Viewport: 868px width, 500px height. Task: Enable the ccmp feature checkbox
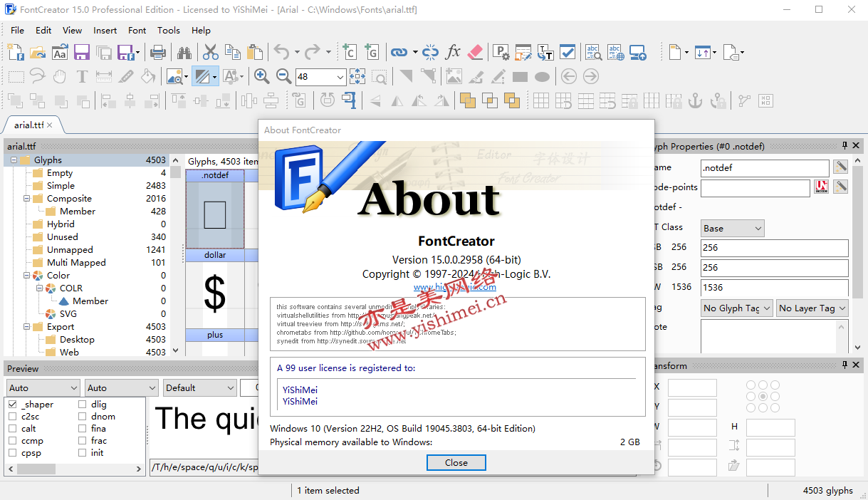12,441
